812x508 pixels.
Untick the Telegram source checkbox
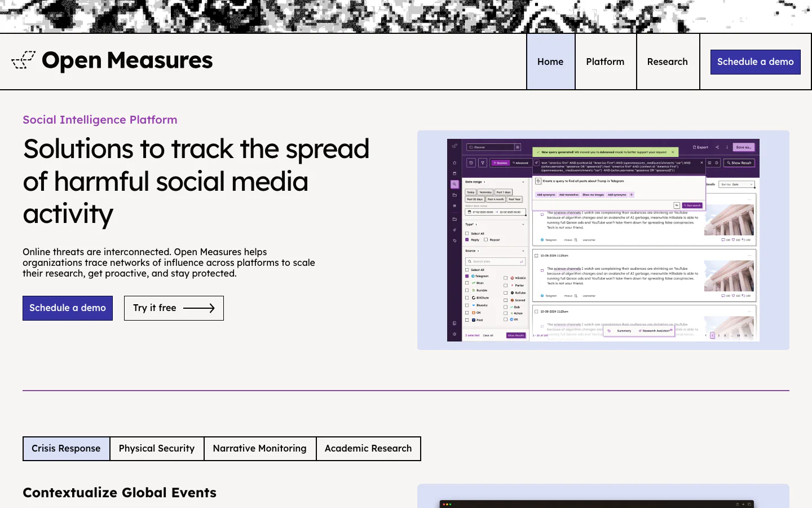tap(467, 276)
